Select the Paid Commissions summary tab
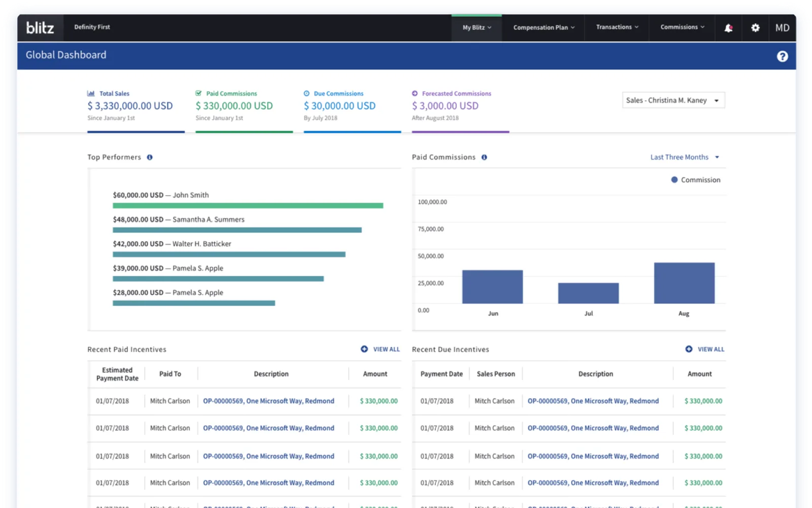 244,110
